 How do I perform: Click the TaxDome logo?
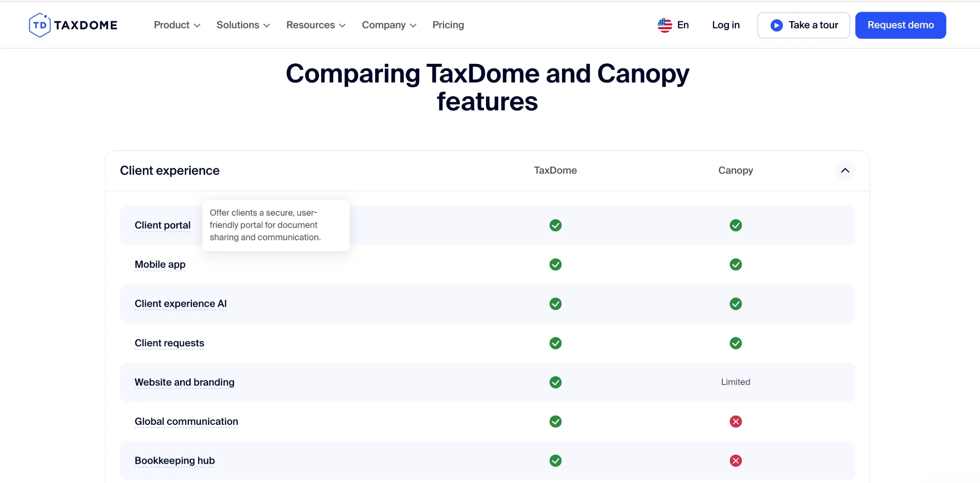tap(73, 25)
